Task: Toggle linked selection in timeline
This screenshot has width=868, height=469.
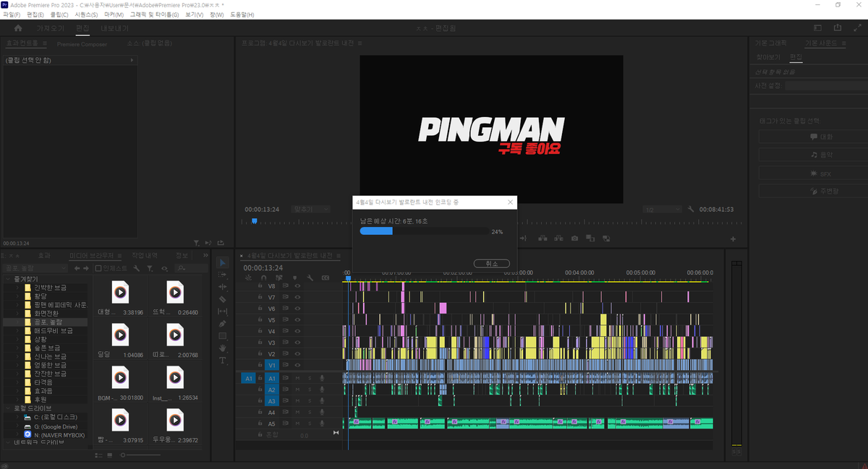Action: point(279,277)
